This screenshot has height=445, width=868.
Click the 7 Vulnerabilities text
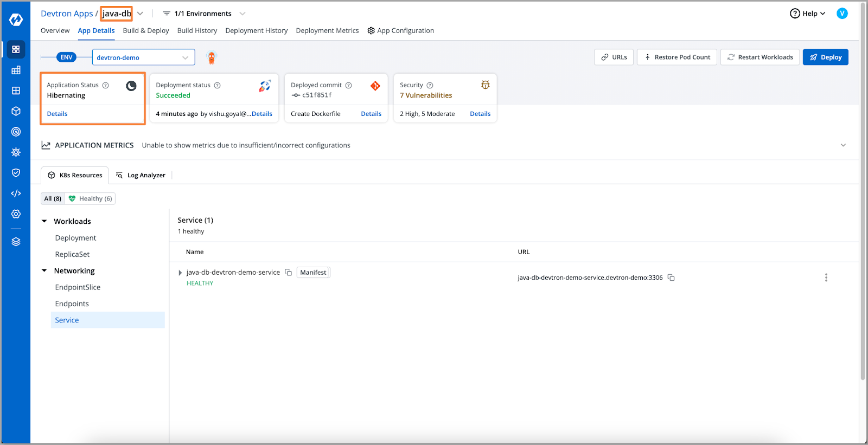[426, 95]
